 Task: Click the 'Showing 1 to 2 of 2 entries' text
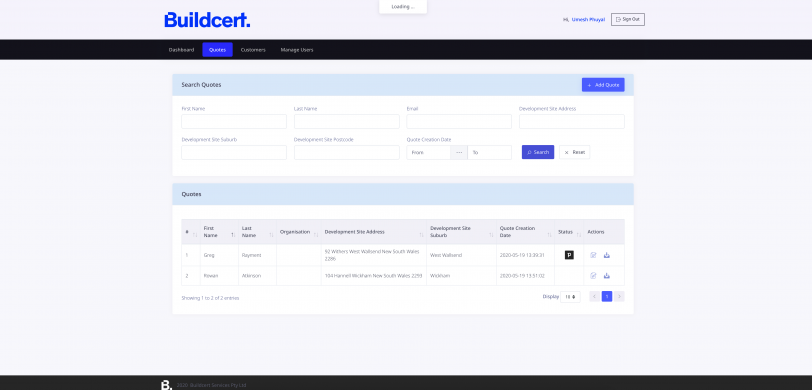[x=210, y=298]
